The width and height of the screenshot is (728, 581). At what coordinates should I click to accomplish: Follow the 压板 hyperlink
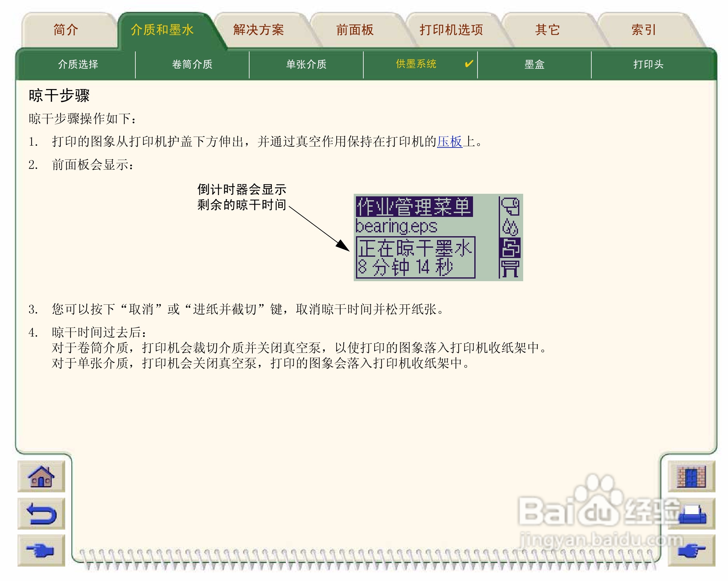click(x=450, y=141)
